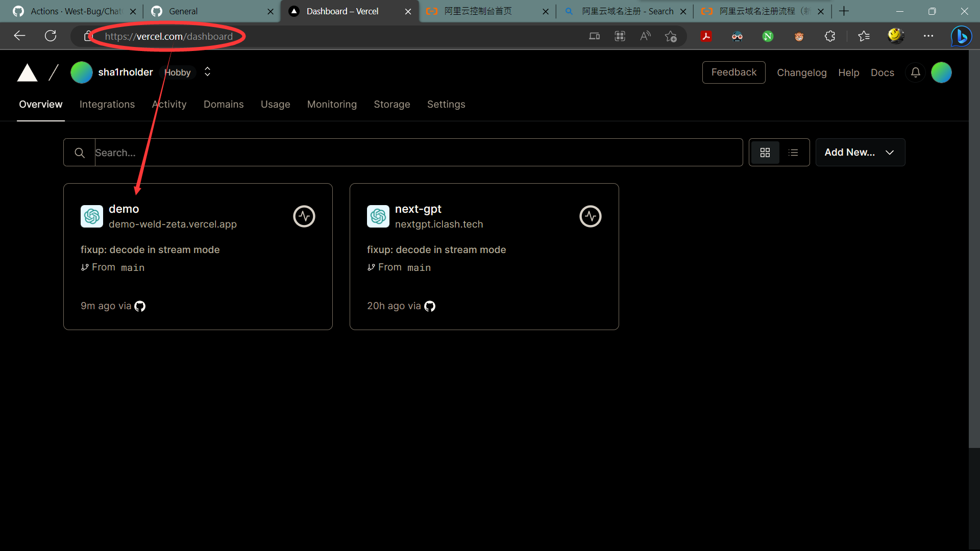Click activity status icon on demo card
Image resolution: width=980 pixels, height=551 pixels.
pos(304,216)
